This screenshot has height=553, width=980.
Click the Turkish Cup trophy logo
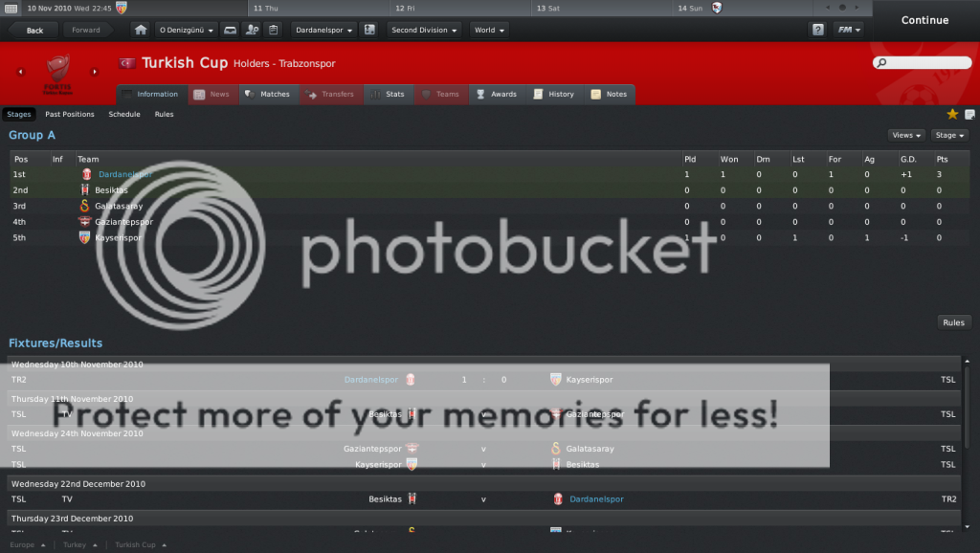coord(57,74)
